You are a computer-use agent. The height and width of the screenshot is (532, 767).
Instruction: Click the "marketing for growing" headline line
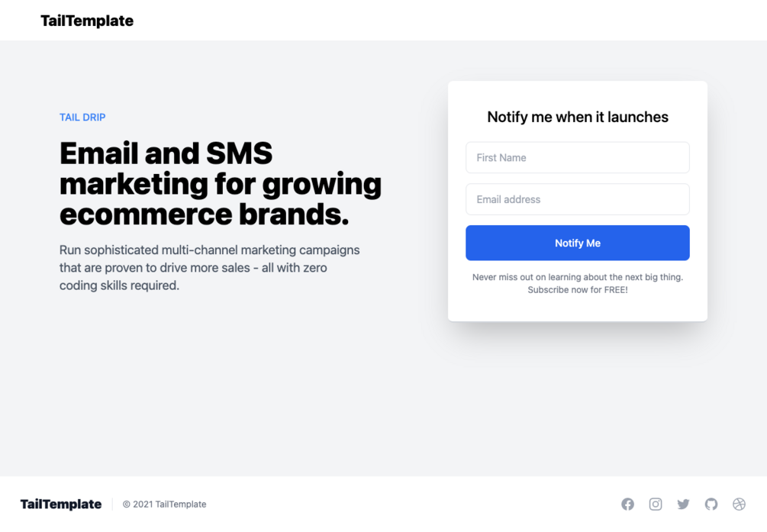pyautogui.click(x=221, y=184)
